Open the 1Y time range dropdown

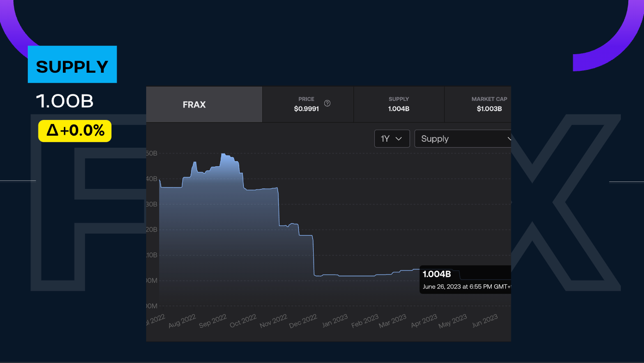[392, 139]
